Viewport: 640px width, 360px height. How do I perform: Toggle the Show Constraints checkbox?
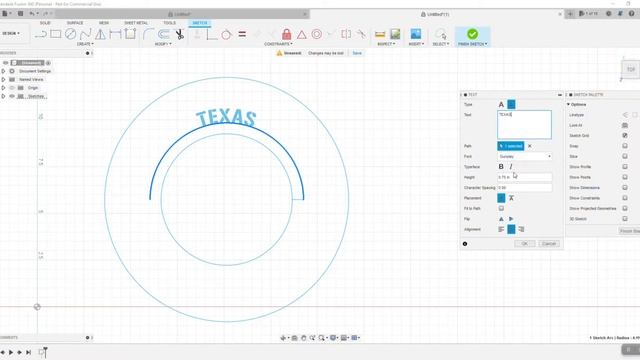625,198
